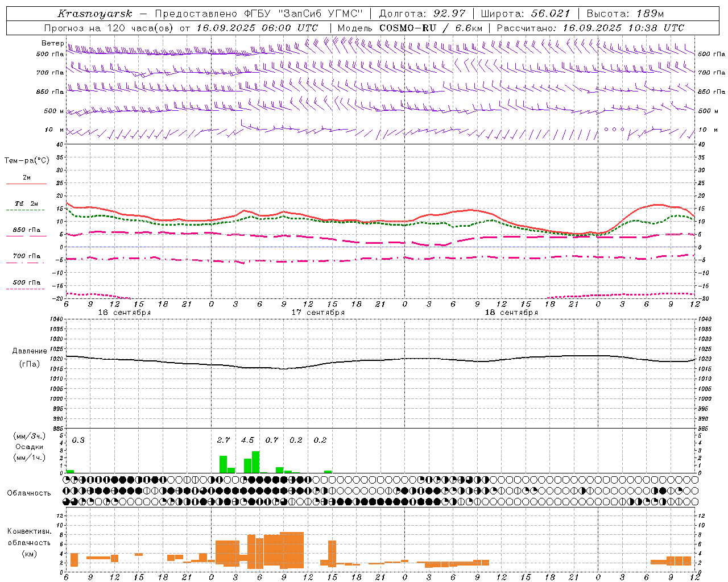Select the Широта: 56.021 latitude value
Screen dimensions: 728x582
(526, 14)
